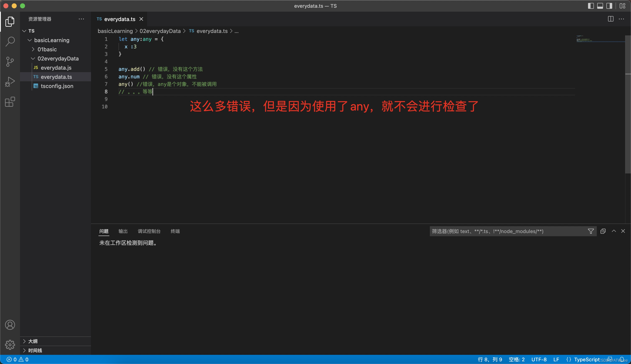Collapse the 02everydayData folder

pos(33,59)
